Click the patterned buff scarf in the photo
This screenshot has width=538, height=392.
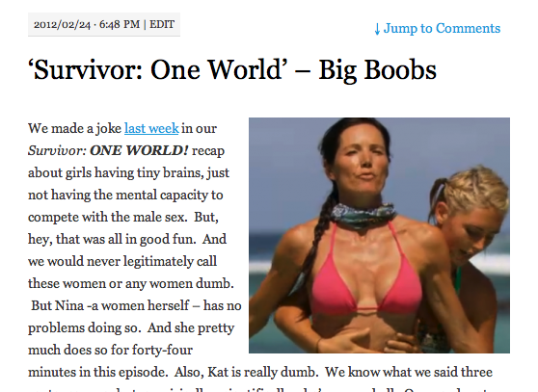click(x=363, y=214)
